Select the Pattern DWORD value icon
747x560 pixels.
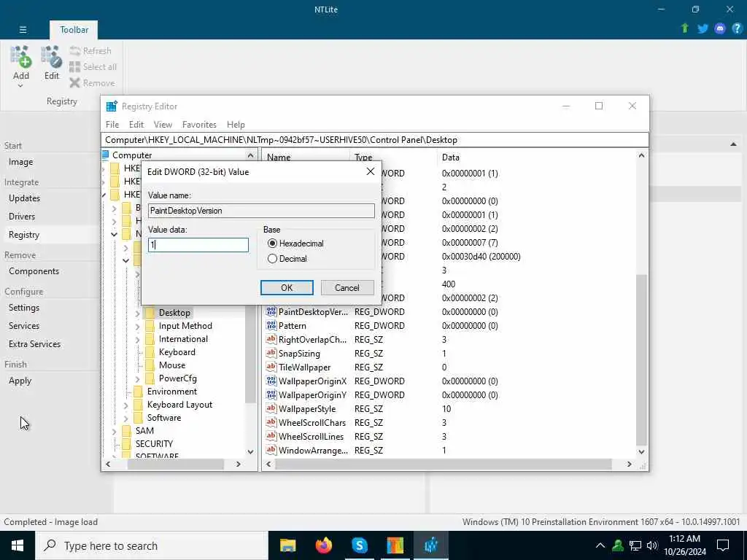pyautogui.click(x=271, y=325)
